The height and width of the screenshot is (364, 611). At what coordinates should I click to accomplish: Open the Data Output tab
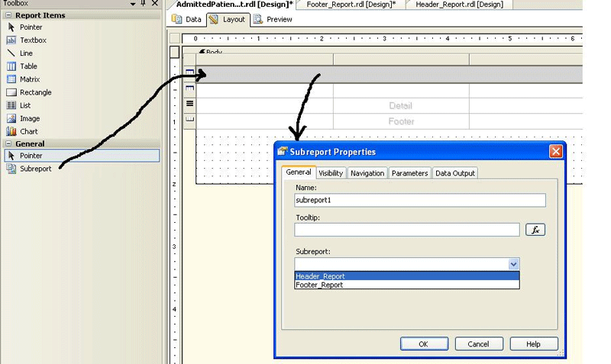[455, 173]
